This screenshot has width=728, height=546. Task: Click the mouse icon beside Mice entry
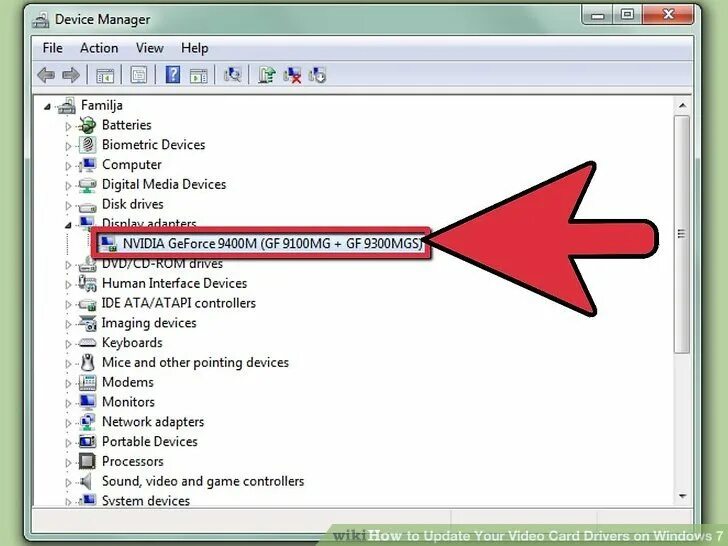click(87, 363)
